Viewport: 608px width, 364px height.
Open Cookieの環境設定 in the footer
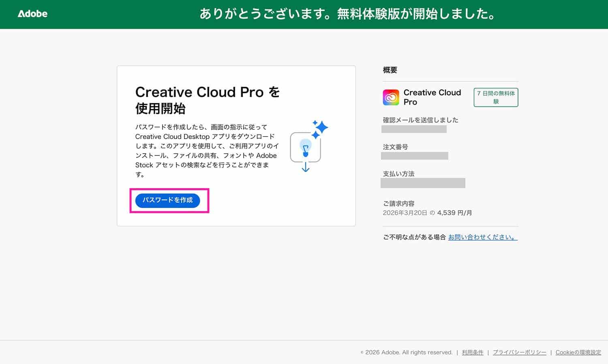(578, 352)
